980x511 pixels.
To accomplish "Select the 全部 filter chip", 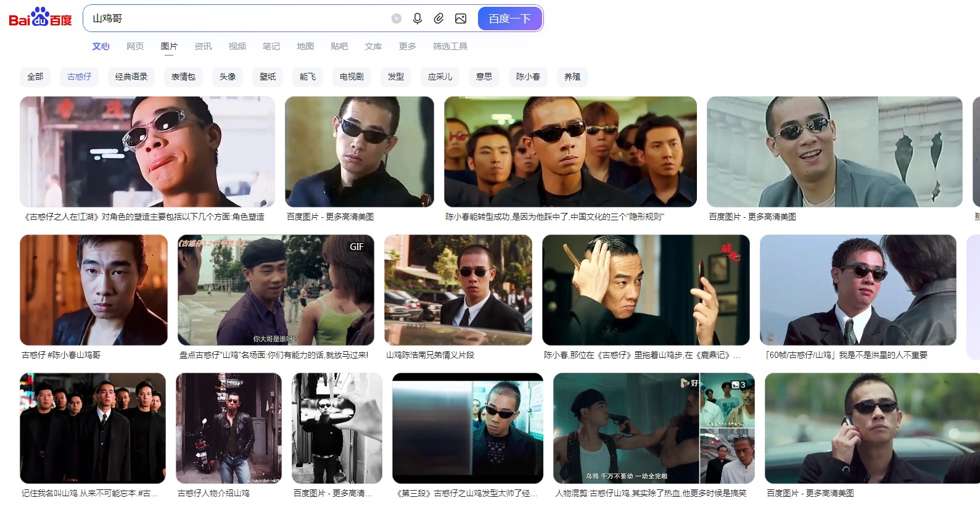I will click(x=35, y=77).
